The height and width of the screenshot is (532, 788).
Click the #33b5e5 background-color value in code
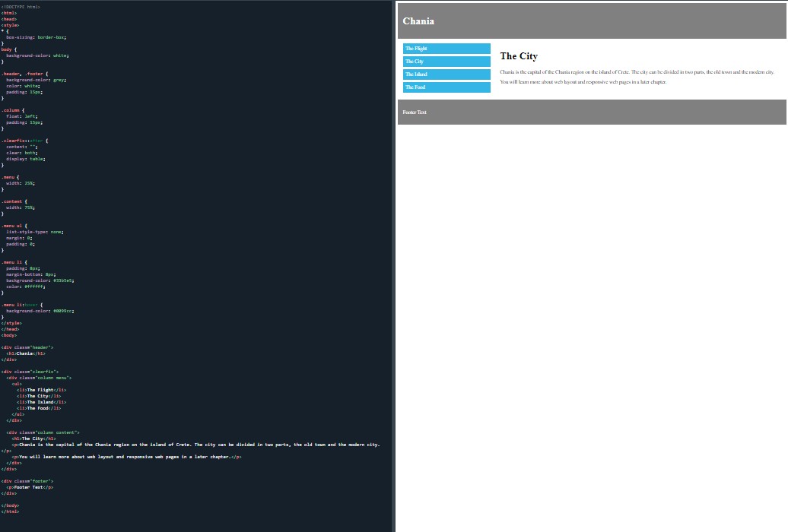click(63, 280)
